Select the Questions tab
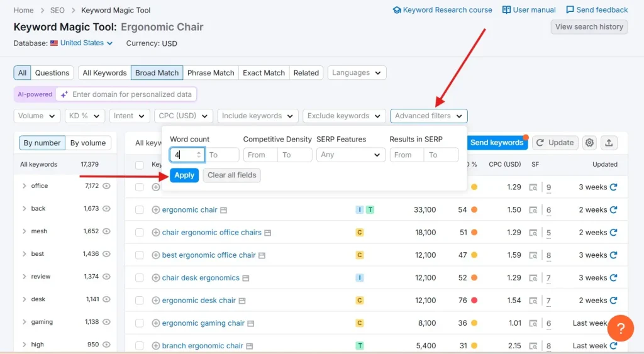 coord(52,73)
